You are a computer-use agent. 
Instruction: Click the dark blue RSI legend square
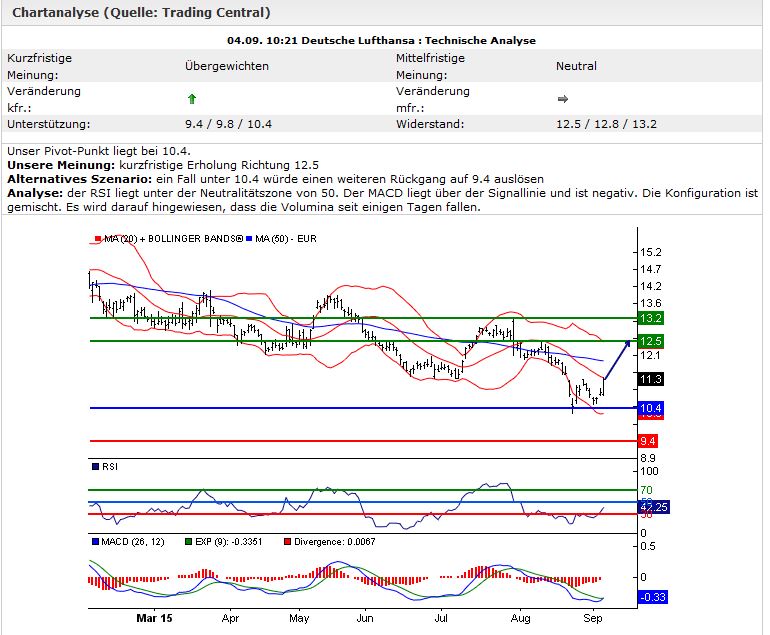[x=96, y=467]
